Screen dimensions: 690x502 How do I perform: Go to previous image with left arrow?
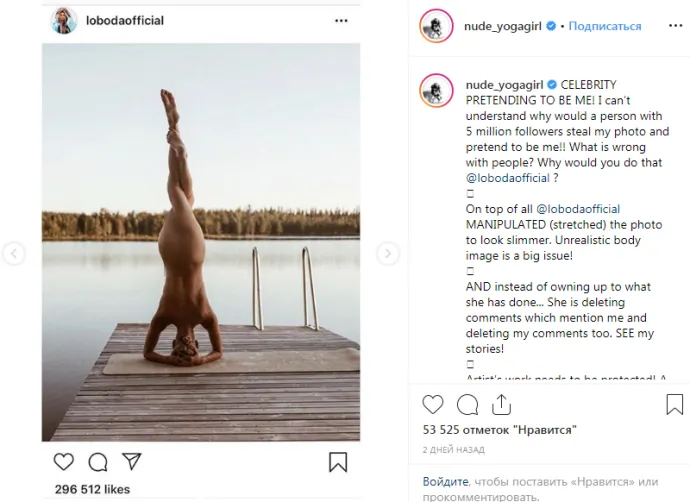click(14, 253)
